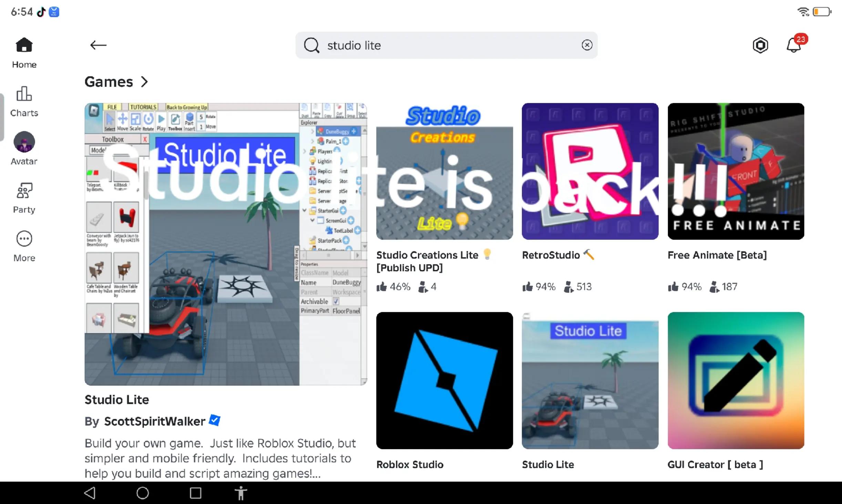Screen dimensions: 842x504
Task: Open the Games heading
Action: pyautogui.click(x=109, y=82)
